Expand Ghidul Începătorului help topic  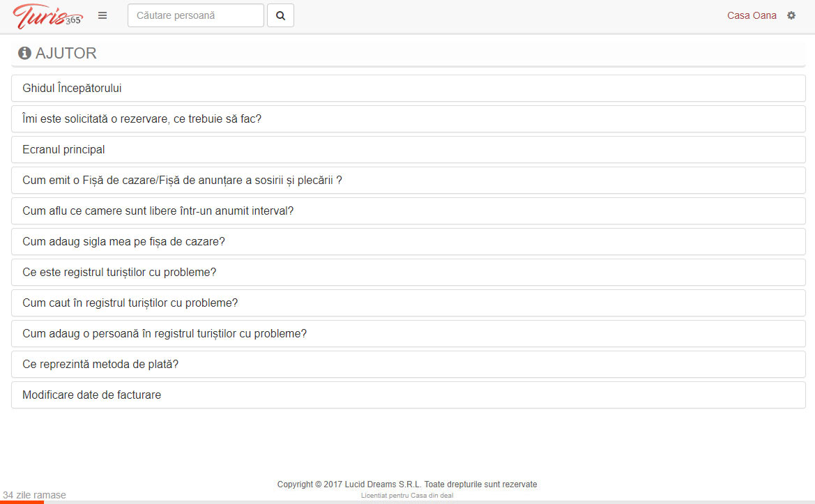pyautogui.click(x=409, y=89)
